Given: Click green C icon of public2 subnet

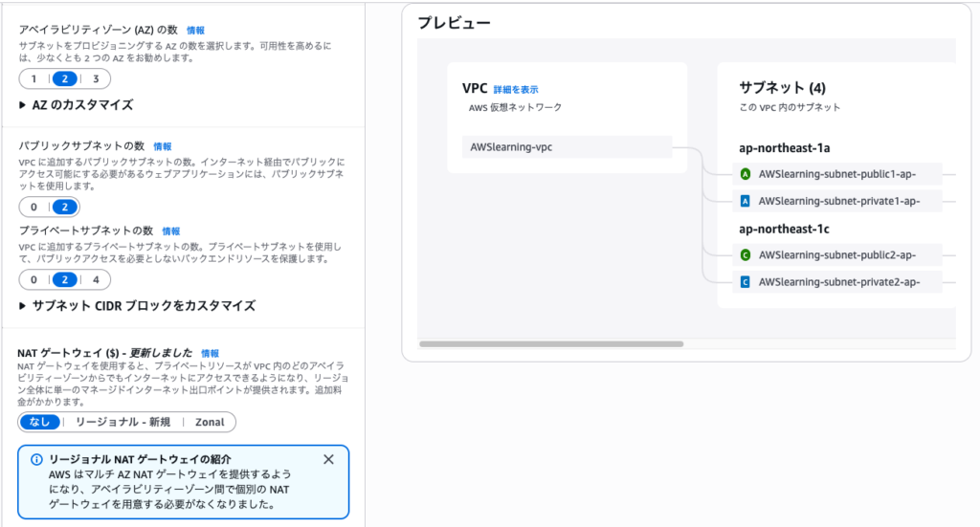Looking at the screenshot, I should (x=746, y=255).
